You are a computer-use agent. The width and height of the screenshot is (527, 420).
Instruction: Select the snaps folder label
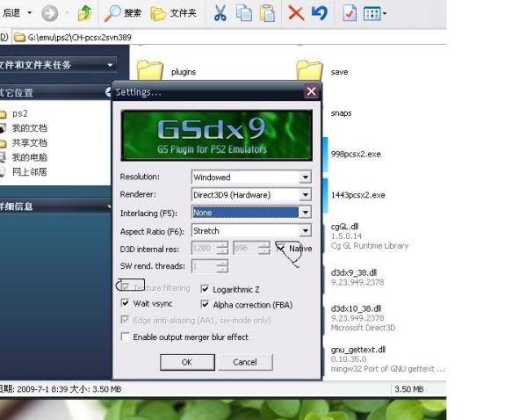pos(341,113)
